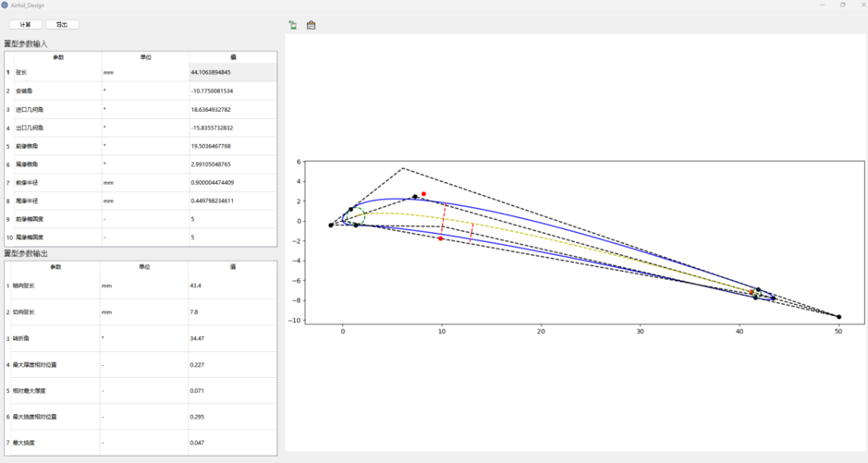868x463 pixels.
Task: Click the green plot toolbar icon
Action: pos(293,25)
